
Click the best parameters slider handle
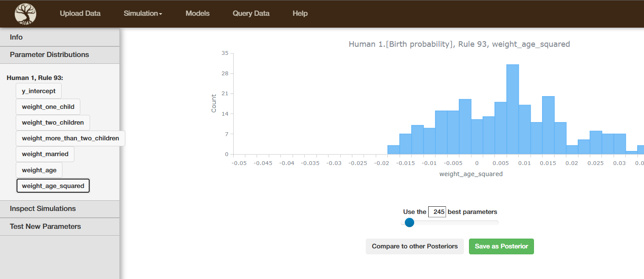[409, 222]
